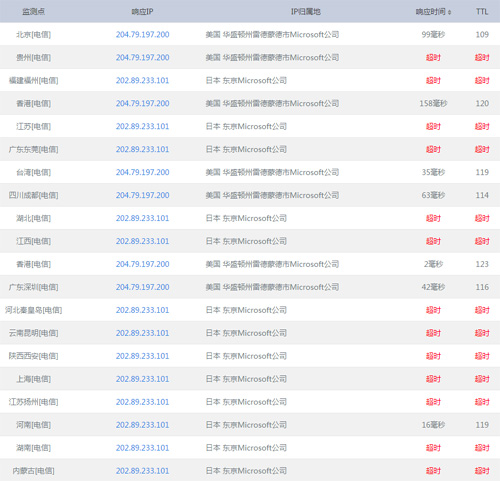Open the IP link in the 四川成都[电信] row
Image resolution: width=500 pixels, height=481 pixels.
pyautogui.click(x=143, y=195)
